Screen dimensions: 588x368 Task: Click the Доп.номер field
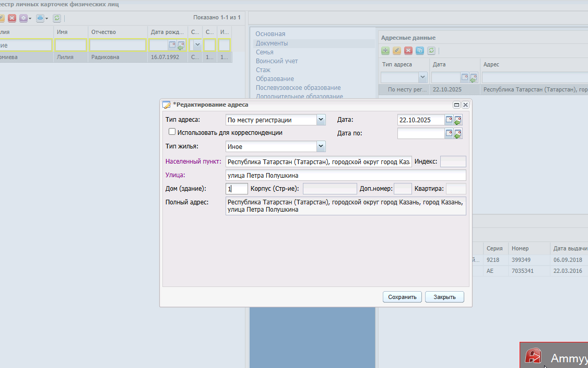403,189
